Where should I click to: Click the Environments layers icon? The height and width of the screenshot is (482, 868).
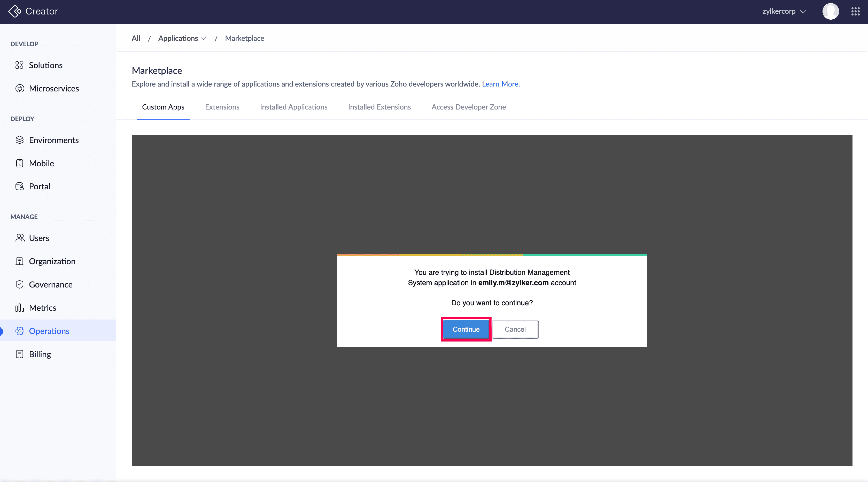[20, 140]
